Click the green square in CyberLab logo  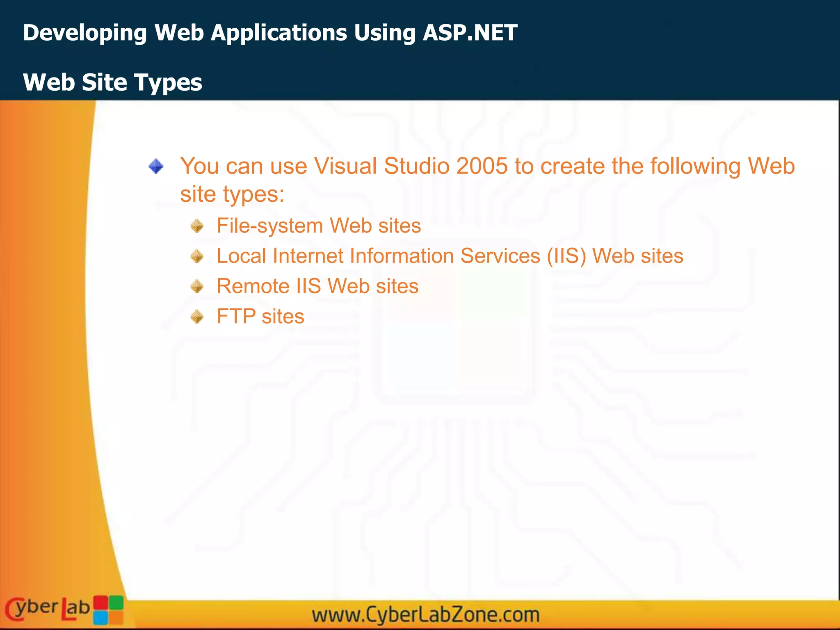click(x=116, y=603)
